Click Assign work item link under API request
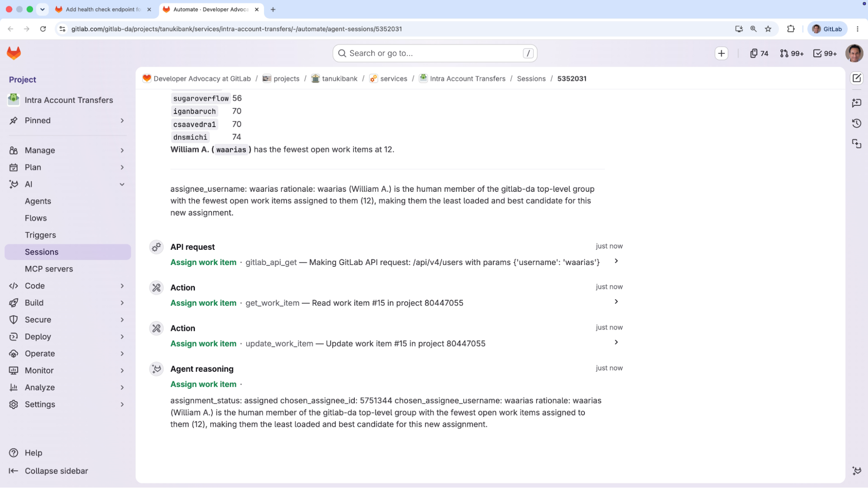This screenshot has width=868, height=488. point(203,262)
